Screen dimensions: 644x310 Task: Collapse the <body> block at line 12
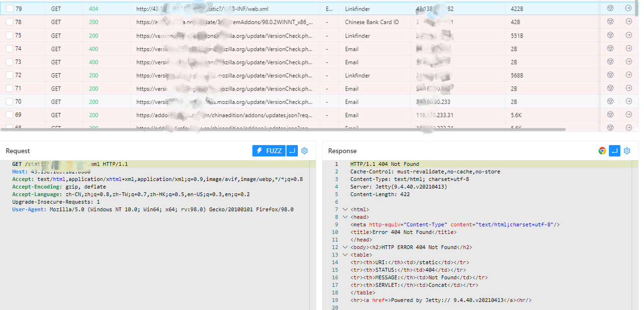pos(345,247)
